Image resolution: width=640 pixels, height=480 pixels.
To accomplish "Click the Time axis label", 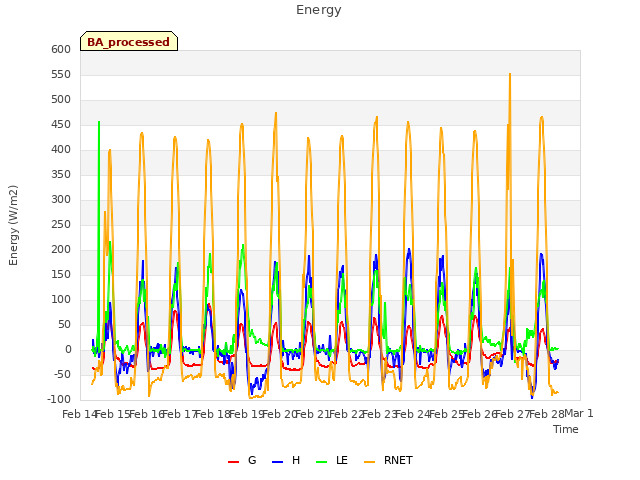I will (566, 429).
